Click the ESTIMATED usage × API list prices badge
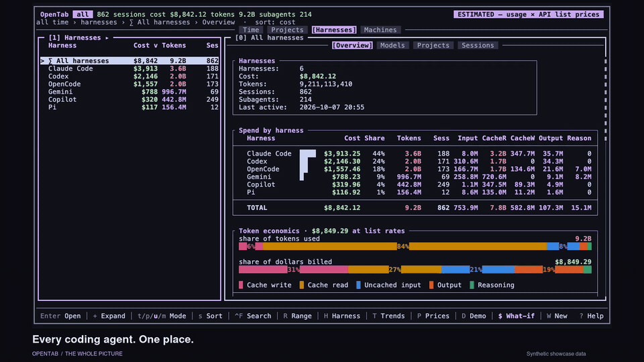Screen dimensions: 644x362 point(528,14)
